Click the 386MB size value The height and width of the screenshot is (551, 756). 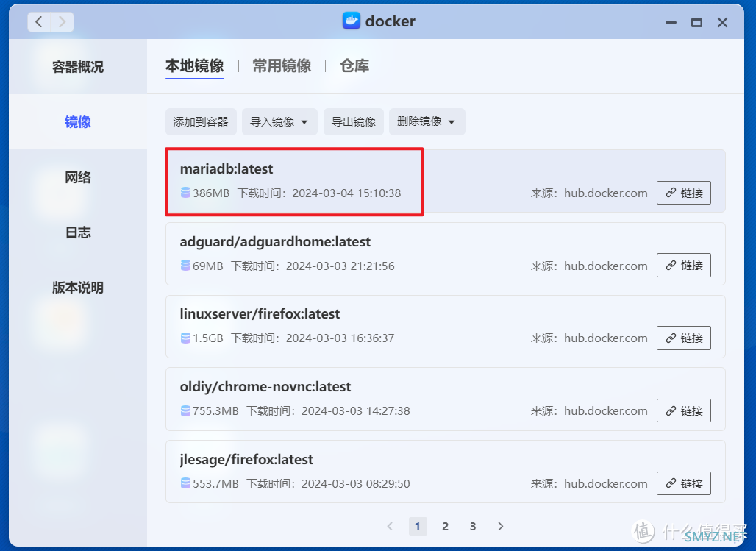(211, 193)
